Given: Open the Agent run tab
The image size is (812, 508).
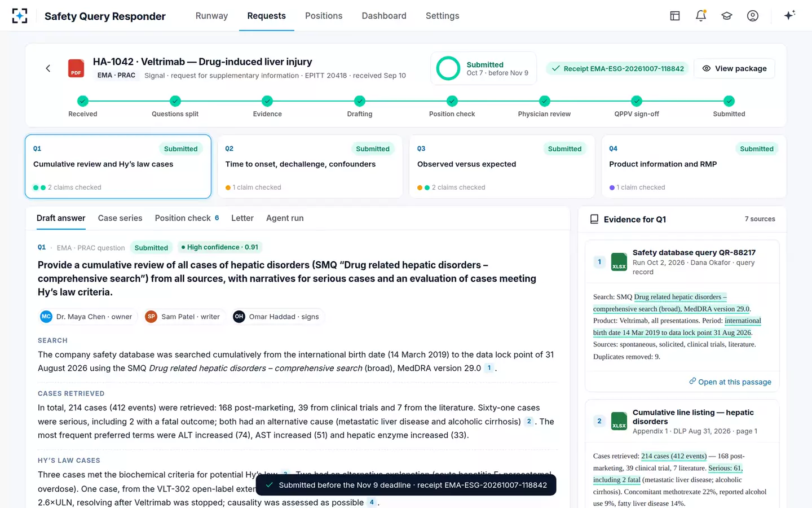Looking at the screenshot, I should [285, 218].
